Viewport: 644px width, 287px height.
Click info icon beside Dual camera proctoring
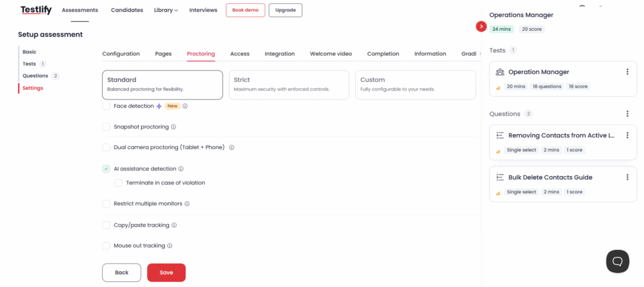(231, 147)
